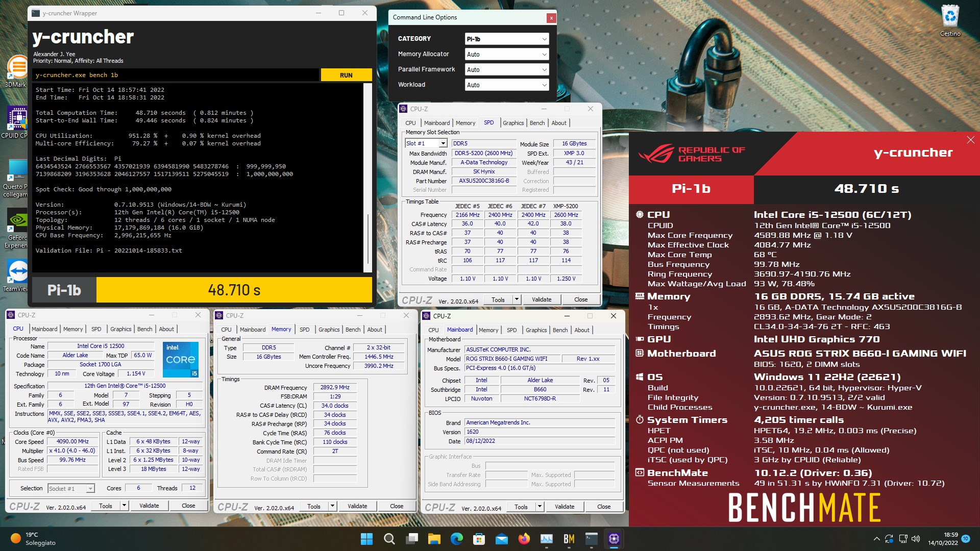Click the 'ROG STRIX B660-I GAMING WIFI' model field
This screenshot has height=551, width=980.
click(x=512, y=359)
